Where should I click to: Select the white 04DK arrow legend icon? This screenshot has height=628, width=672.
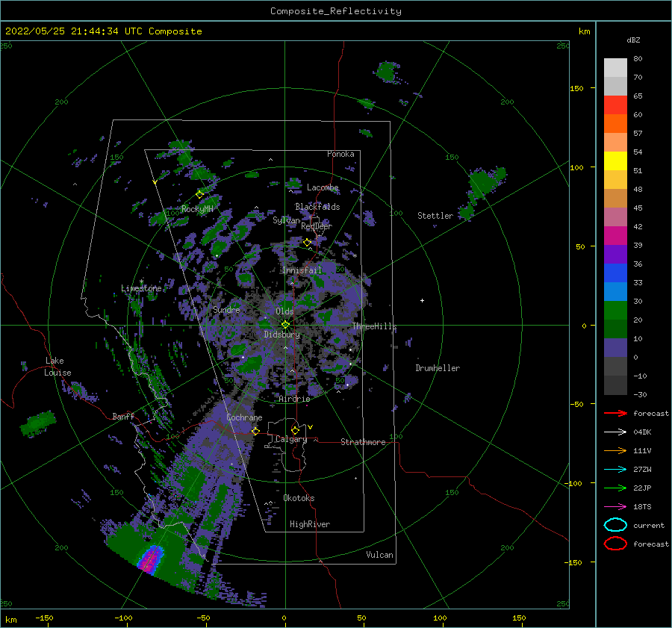coord(615,432)
